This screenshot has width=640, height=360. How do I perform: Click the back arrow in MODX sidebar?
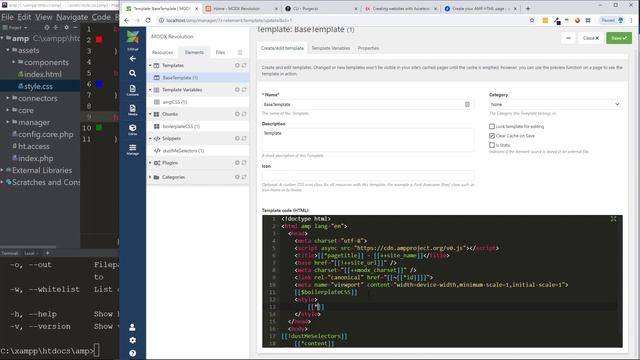click(x=132, y=59)
